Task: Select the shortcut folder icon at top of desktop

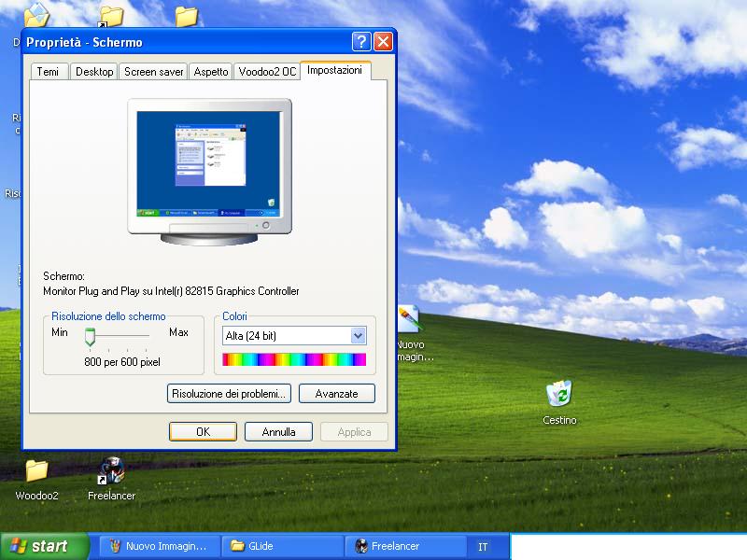Action: pyautogui.click(x=111, y=17)
